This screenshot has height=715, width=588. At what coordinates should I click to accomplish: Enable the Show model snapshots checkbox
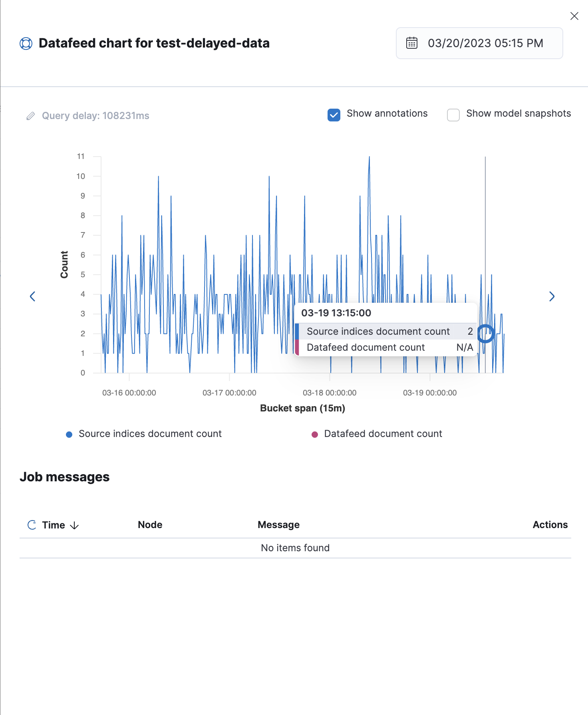(453, 115)
